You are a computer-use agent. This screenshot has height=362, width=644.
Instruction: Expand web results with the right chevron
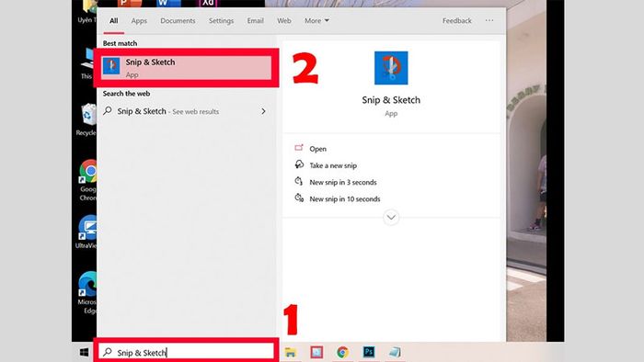(x=263, y=111)
